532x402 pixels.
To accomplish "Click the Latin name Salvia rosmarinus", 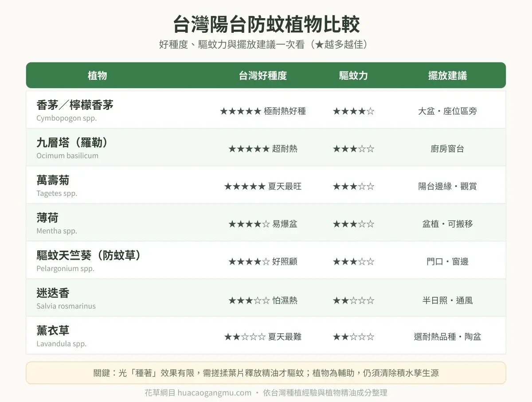I will [66, 306].
